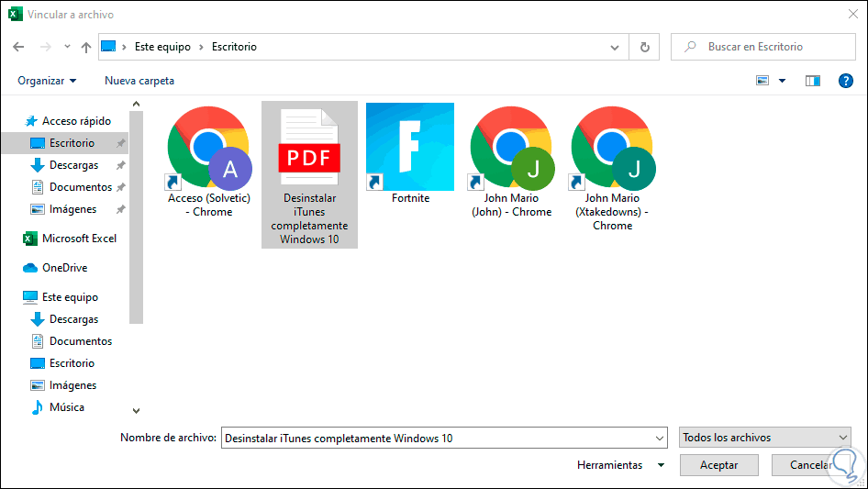Select John Mario (Xtakedowns) - Chrome shortcut

pyautogui.click(x=612, y=169)
